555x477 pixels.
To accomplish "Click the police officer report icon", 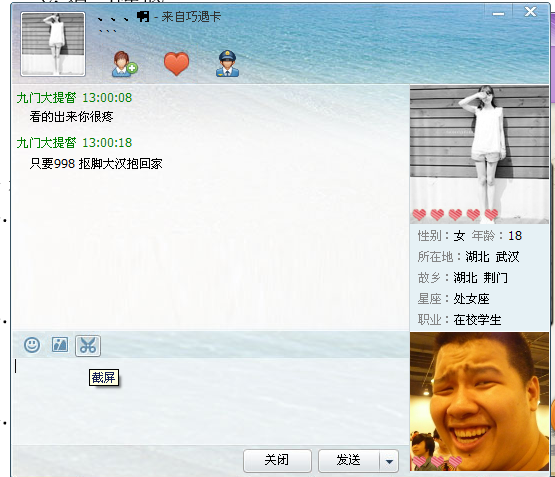I will [x=227, y=64].
